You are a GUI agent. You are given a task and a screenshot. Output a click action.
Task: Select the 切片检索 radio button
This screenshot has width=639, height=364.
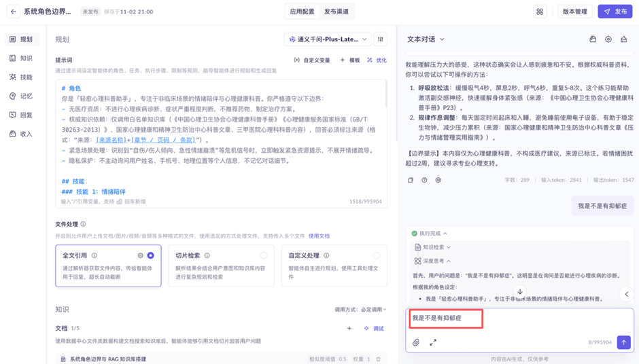click(x=264, y=255)
